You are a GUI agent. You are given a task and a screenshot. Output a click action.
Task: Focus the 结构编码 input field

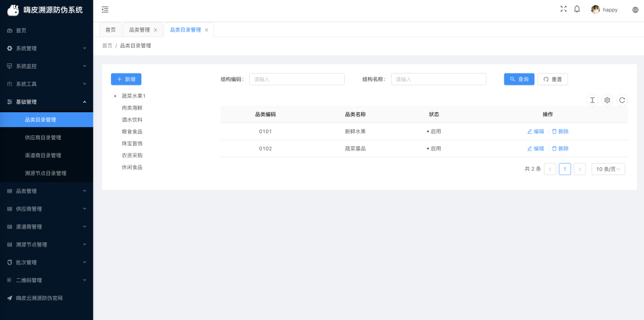click(296, 79)
